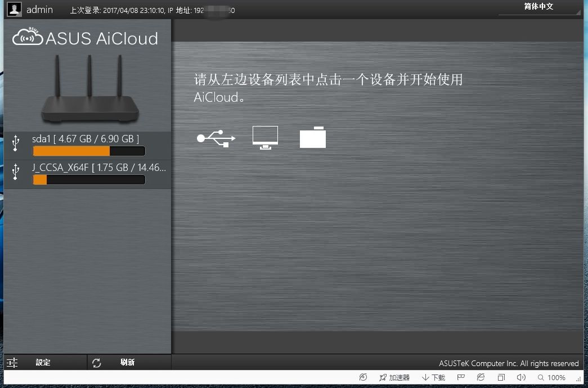Click the refresh arrows icon

tap(97, 363)
